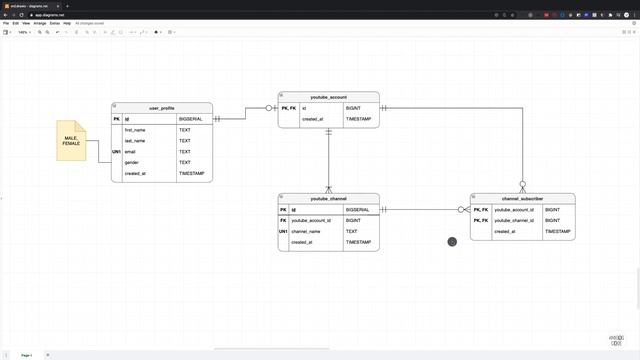Open the Extras menu
This screenshot has height=360, width=640.
pyautogui.click(x=55, y=23)
